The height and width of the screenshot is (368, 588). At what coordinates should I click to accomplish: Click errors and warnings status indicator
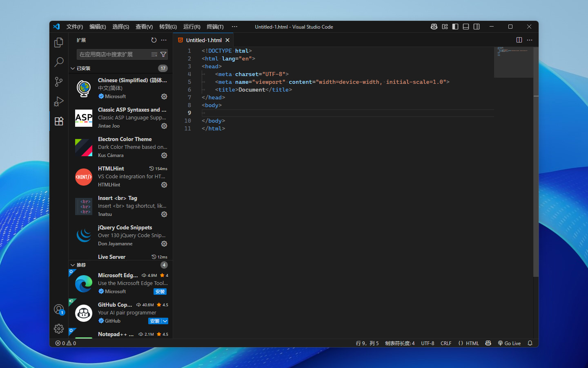coord(66,343)
